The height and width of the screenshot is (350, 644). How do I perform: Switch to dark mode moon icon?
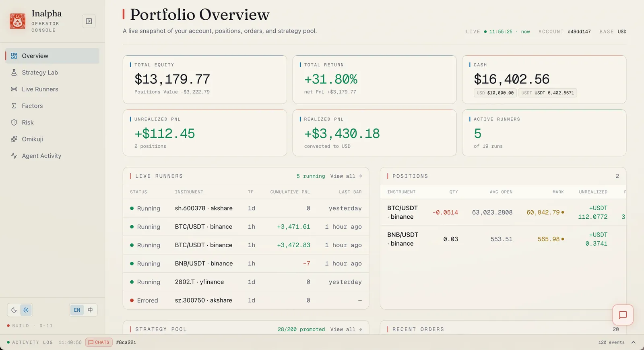pos(14,310)
